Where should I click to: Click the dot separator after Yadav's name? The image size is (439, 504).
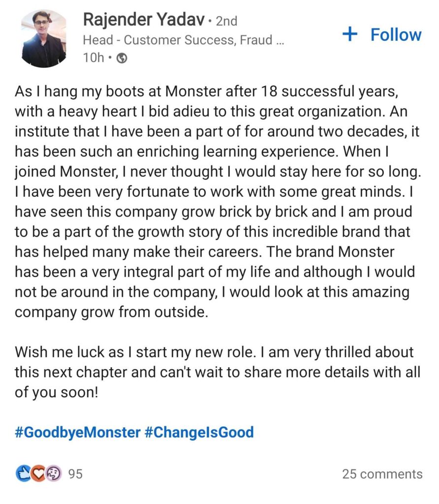pyautogui.click(x=210, y=21)
